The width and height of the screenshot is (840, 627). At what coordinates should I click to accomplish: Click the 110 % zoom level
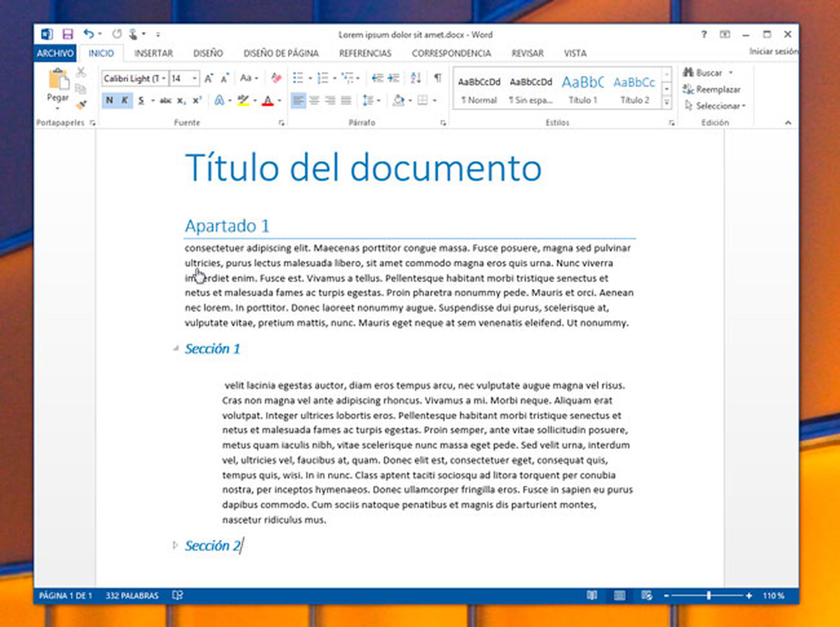point(773,595)
